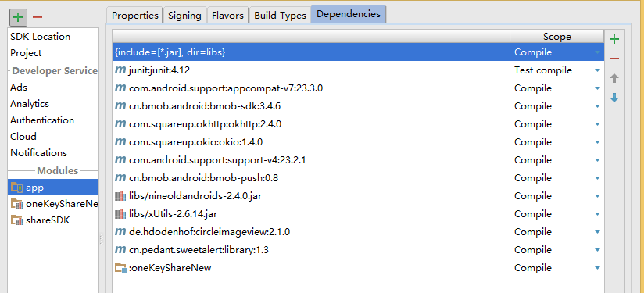Open scope dropdown for circleimageview row
Image resolution: width=644 pixels, height=293 pixels.
(x=597, y=232)
